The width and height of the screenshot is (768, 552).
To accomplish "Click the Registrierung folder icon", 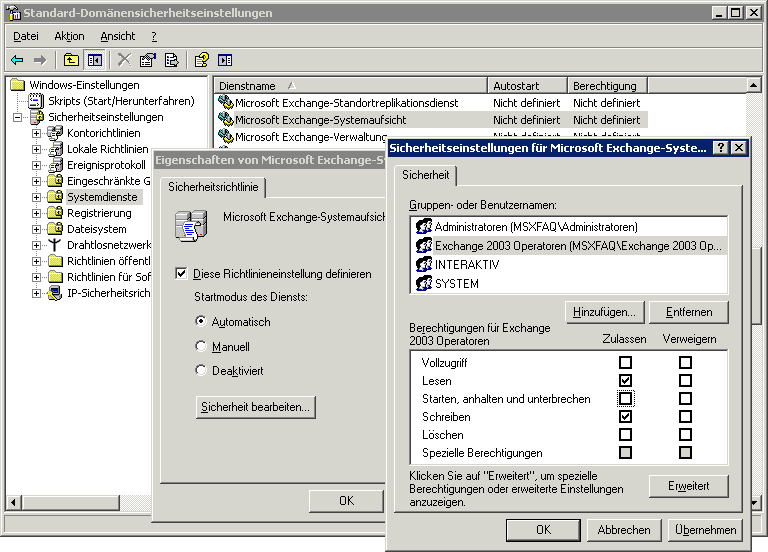I will (x=55, y=213).
